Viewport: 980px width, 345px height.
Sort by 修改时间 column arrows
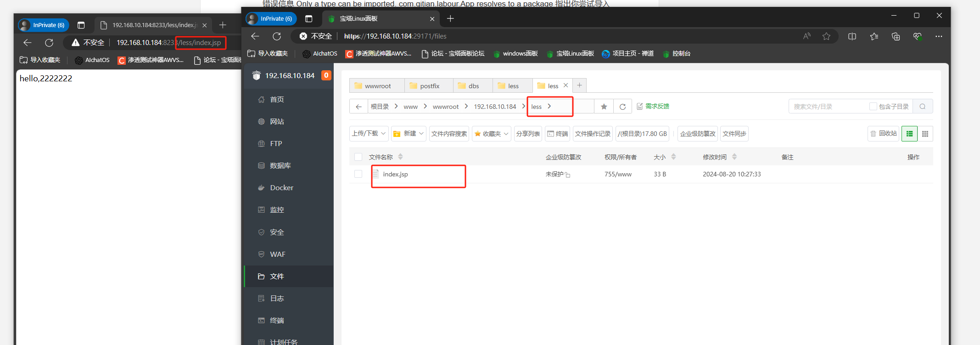(734, 157)
